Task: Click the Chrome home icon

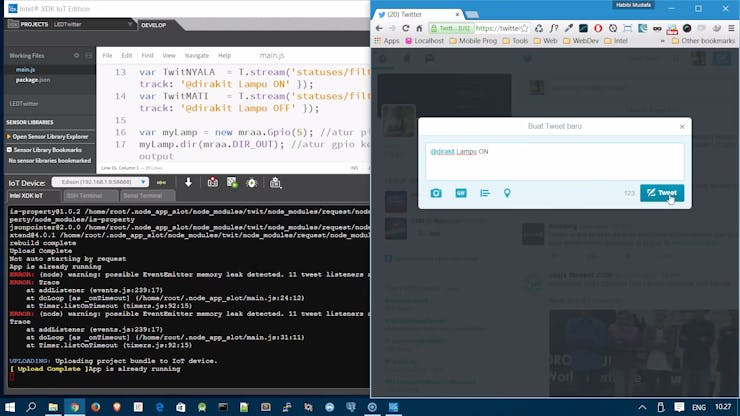Action: [x=419, y=28]
